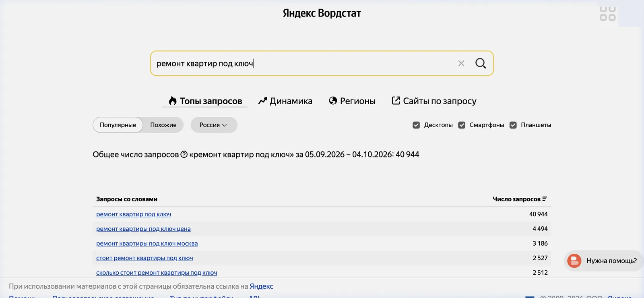Open the services grid icon in top corner

(607, 14)
